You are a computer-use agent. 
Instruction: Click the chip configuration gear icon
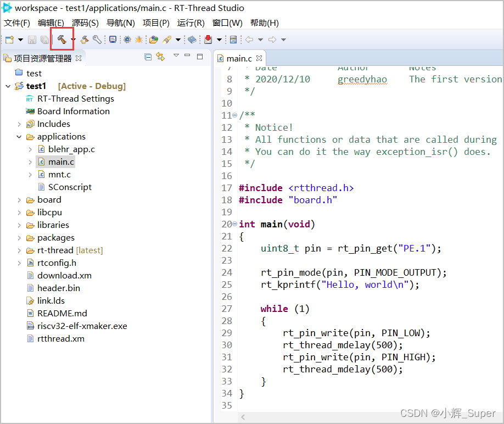tap(127, 40)
